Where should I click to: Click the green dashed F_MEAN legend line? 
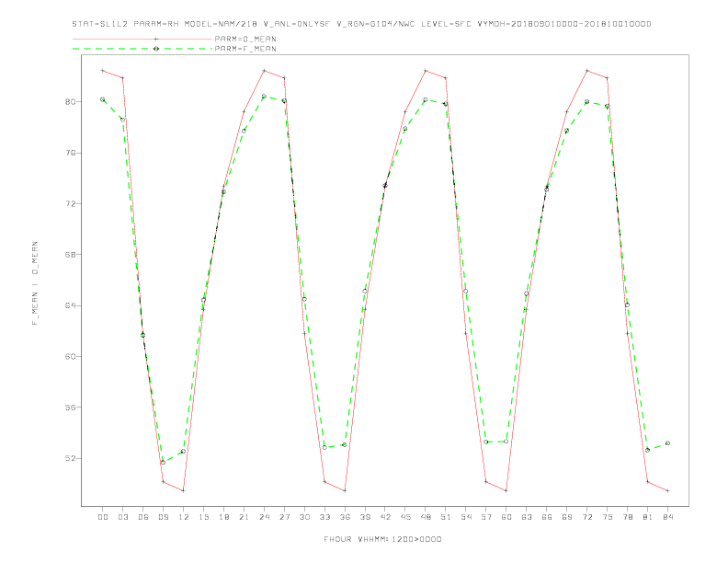(142, 49)
